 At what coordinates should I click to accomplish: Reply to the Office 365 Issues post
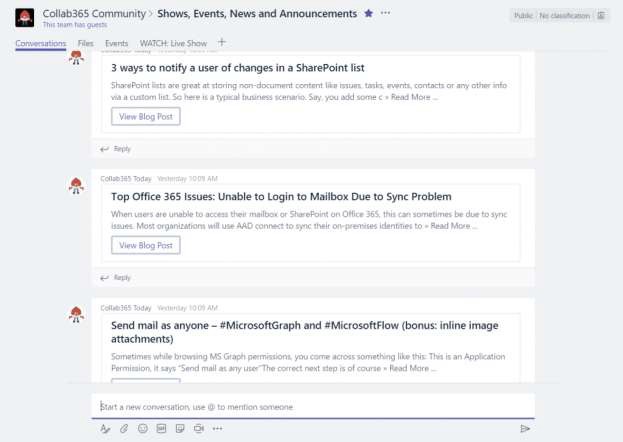pos(122,277)
